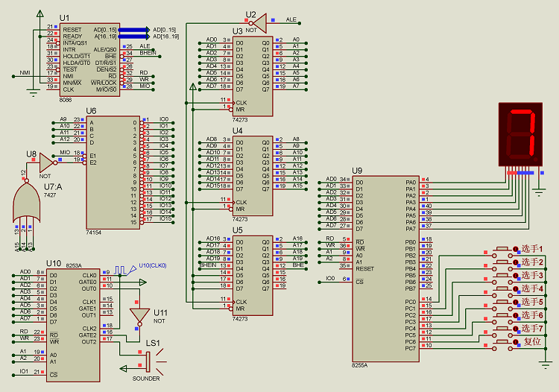Toggle the 选手2 push button
The height and width of the screenshot is (392, 559).
502,265
